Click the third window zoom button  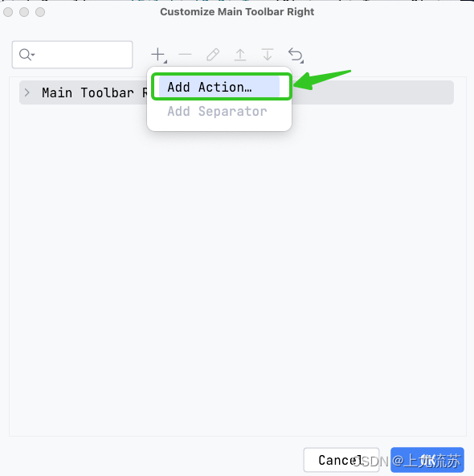(40, 12)
